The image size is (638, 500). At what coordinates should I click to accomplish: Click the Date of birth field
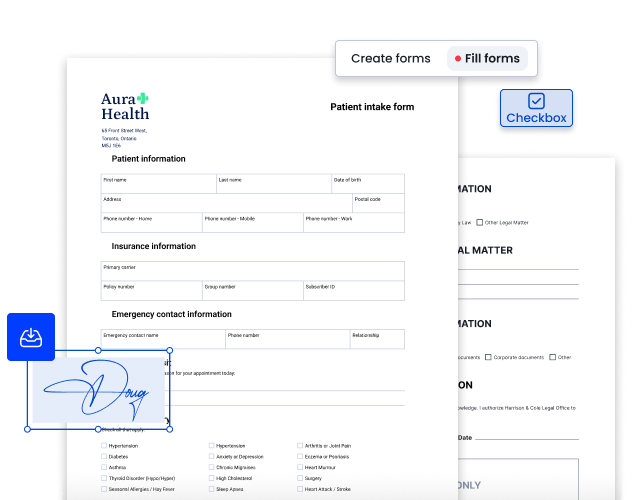click(x=368, y=184)
